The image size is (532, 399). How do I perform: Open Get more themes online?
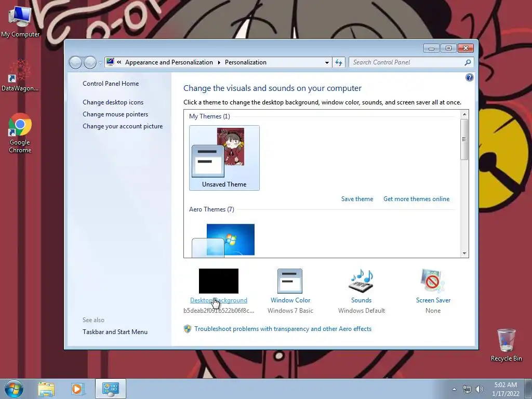tap(416, 199)
